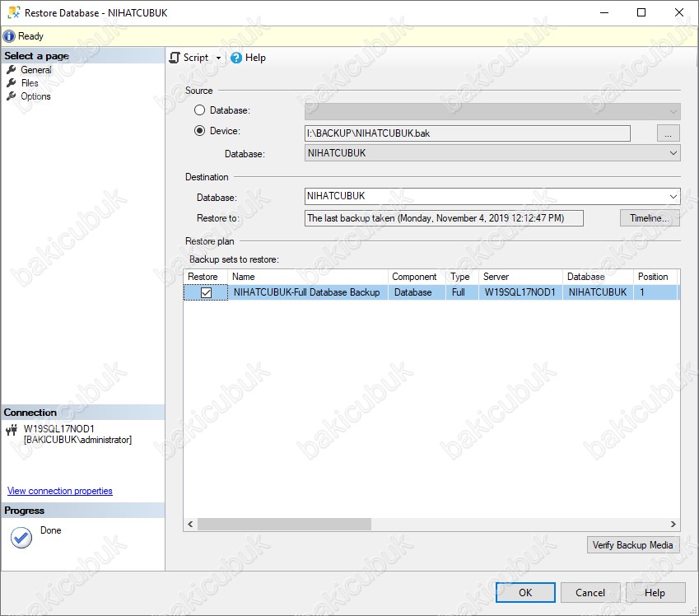
Task: Click the Component cell reading 'Database'
Action: [x=417, y=292]
